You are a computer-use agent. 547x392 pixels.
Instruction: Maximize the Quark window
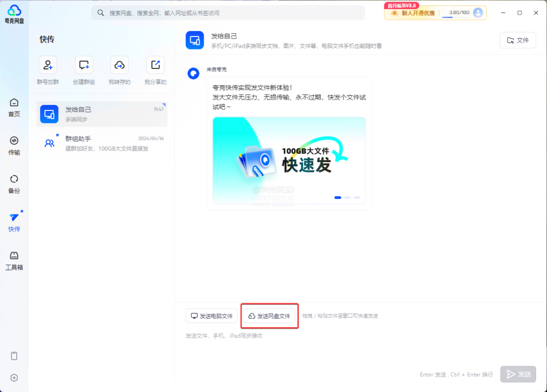click(520, 13)
